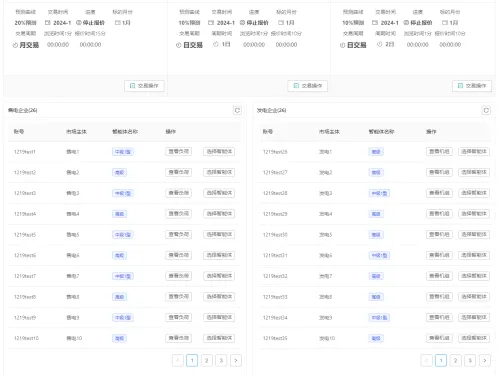Click account cell 1219test27

[275, 172]
